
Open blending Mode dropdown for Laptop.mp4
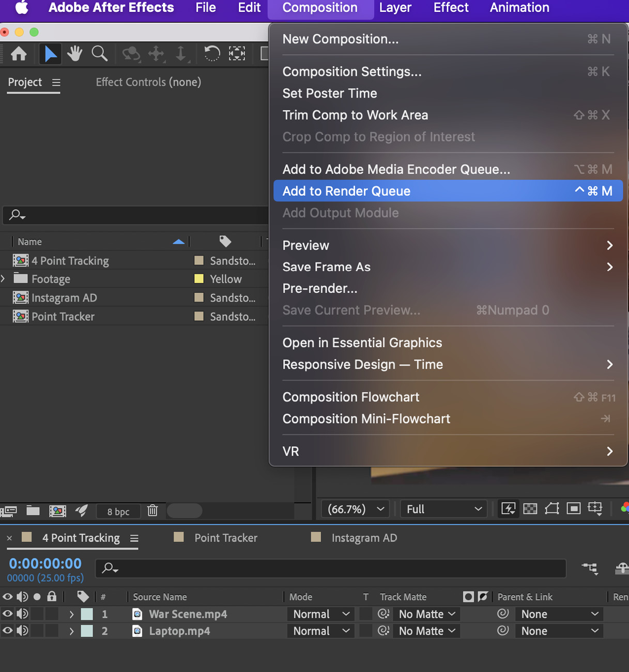(x=321, y=631)
